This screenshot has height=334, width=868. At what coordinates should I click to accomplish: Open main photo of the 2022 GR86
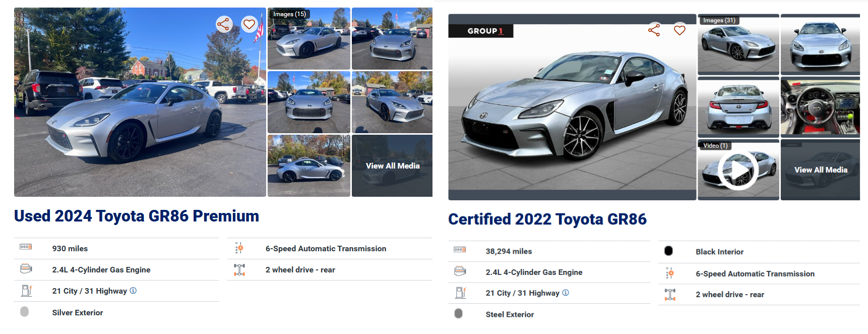coord(572,107)
